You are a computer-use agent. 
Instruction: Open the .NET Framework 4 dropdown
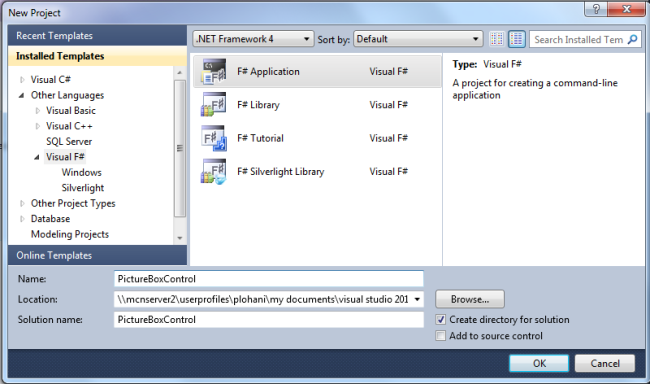253,39
